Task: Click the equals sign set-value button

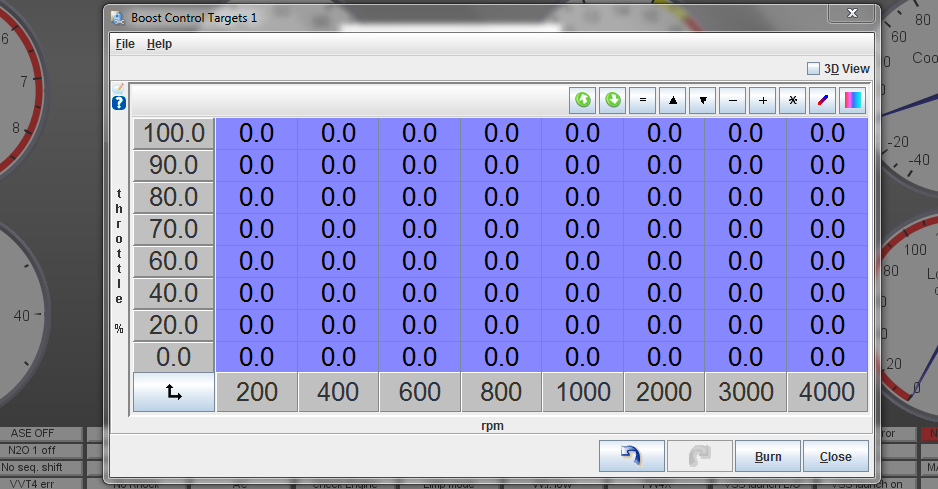Action: pos(643,100)
